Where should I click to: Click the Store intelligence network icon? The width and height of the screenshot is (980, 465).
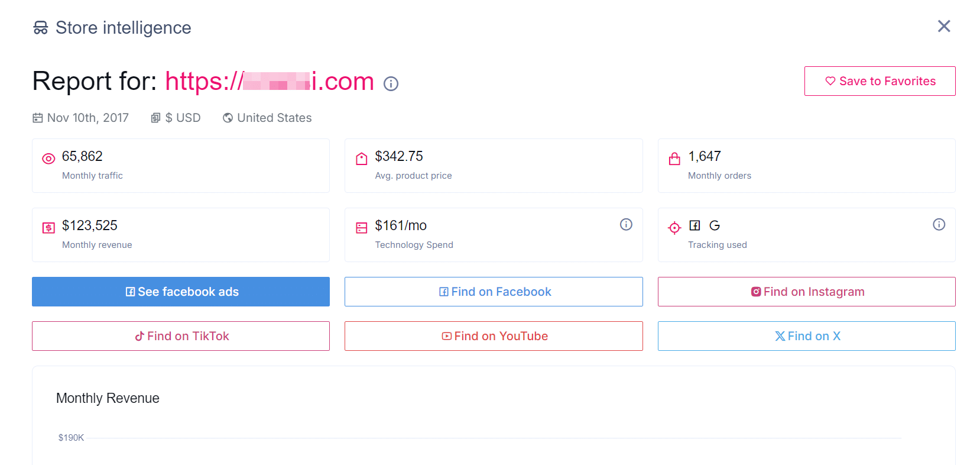(x=40, y=27)
